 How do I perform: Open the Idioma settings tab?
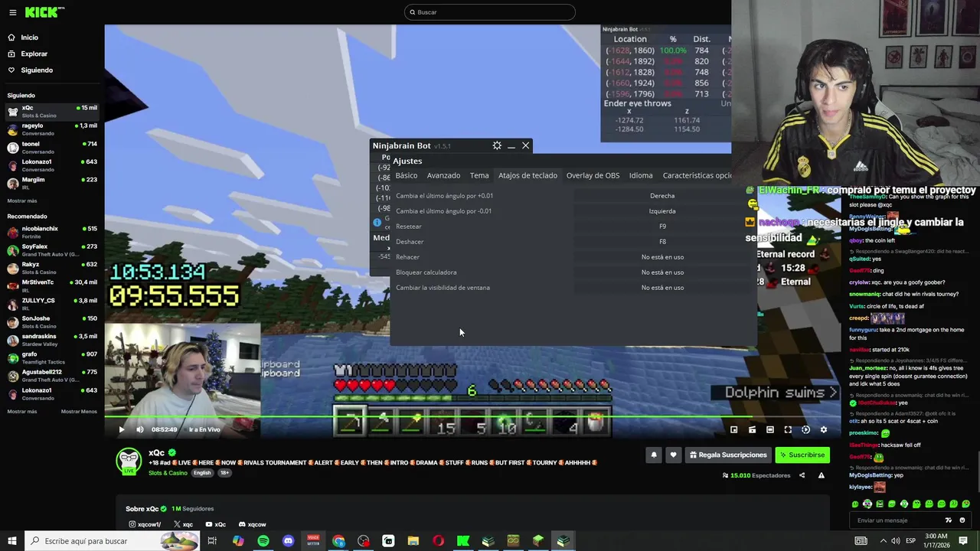(x=641, y=175)
